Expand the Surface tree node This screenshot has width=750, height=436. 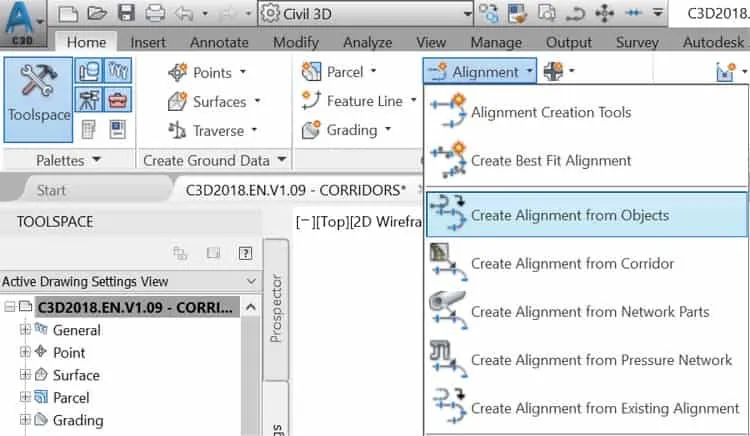(25, 375)
